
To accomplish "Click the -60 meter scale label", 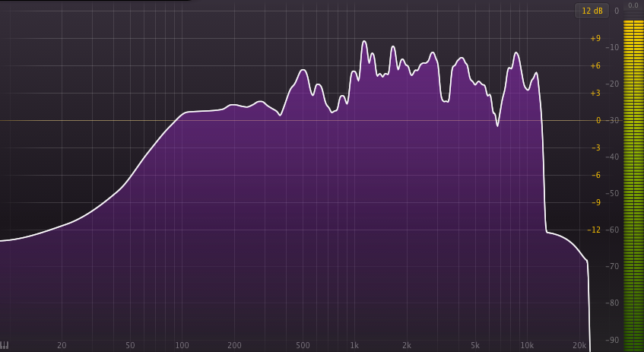I will [x=612, y=230].
